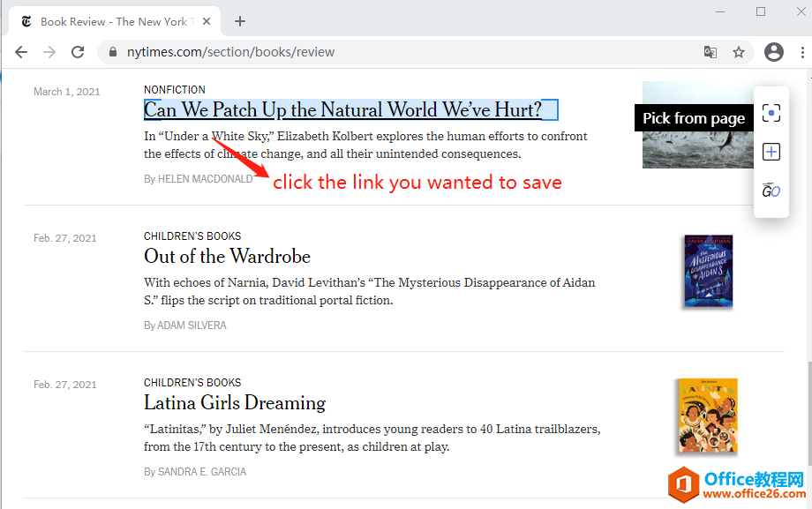Viewport: 812px width, 509px height.
Task: Click the Mysterious Disappearance book cover
Action: [x=707, y=271]
